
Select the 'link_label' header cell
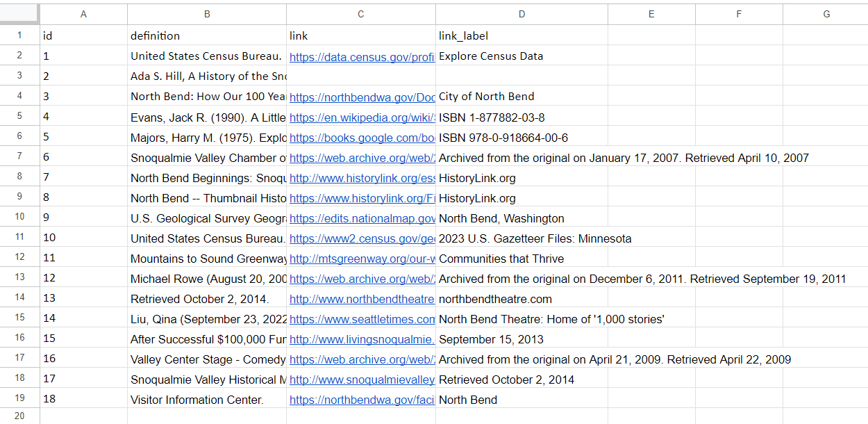coord(522,35)
